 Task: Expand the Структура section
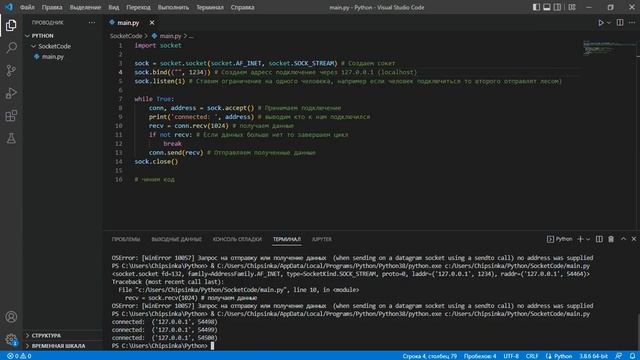46,336
